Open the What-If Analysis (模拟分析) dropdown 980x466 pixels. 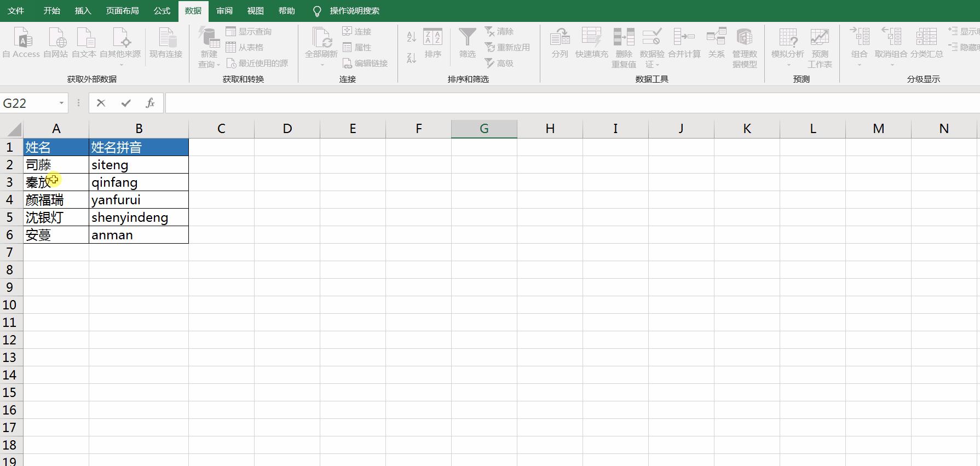click(788, 65)
